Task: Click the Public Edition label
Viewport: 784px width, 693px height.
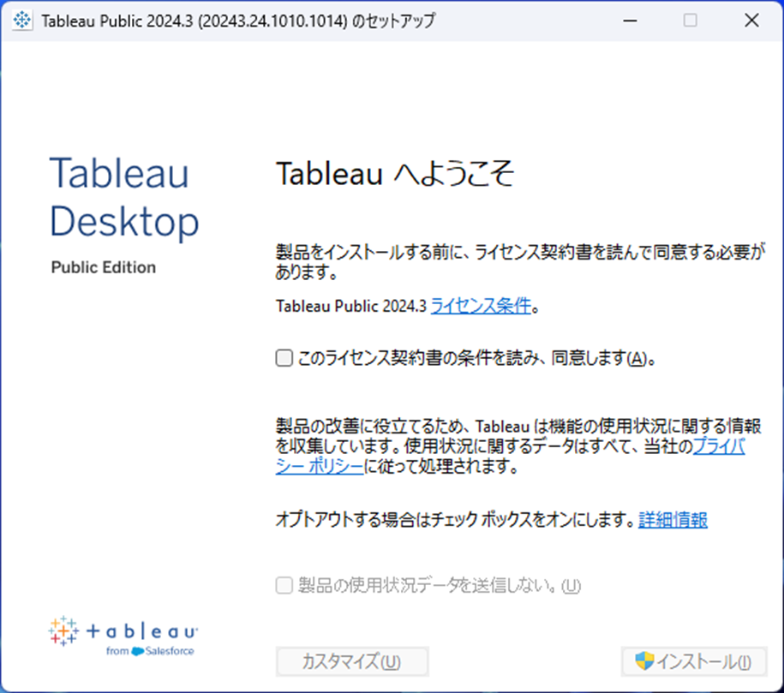Action: click(x=104, y=267)
